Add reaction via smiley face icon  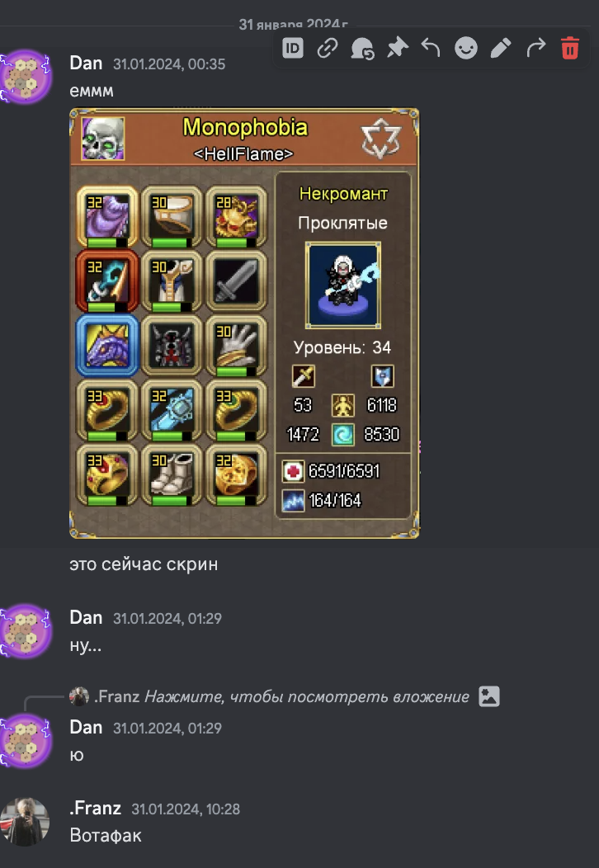point(465,48)
